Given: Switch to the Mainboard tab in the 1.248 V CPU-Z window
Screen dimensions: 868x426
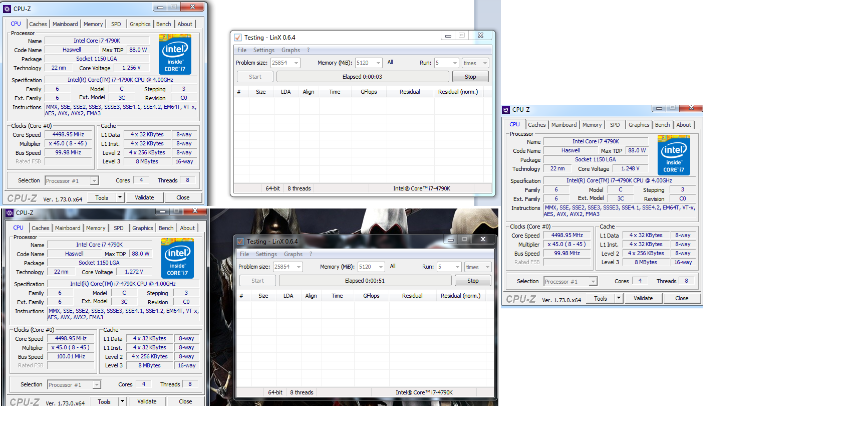Looking at the screenshot, I should tap(564, 125).
